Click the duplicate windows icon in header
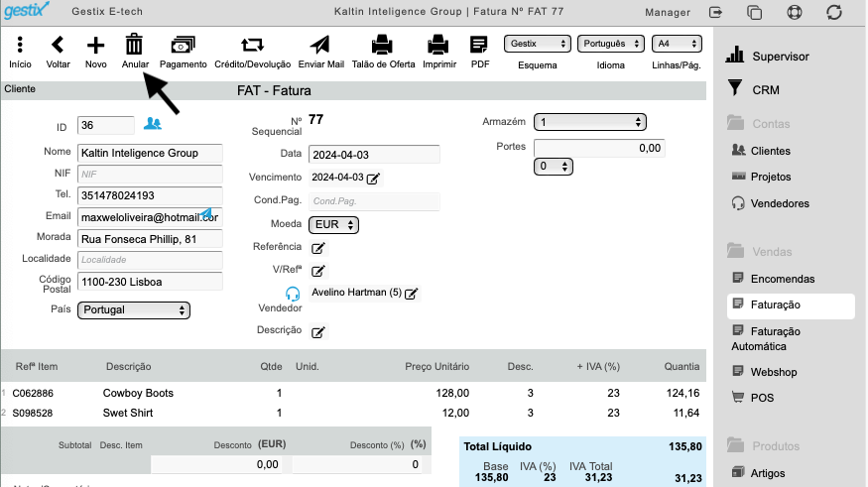 tap(755, 12)
